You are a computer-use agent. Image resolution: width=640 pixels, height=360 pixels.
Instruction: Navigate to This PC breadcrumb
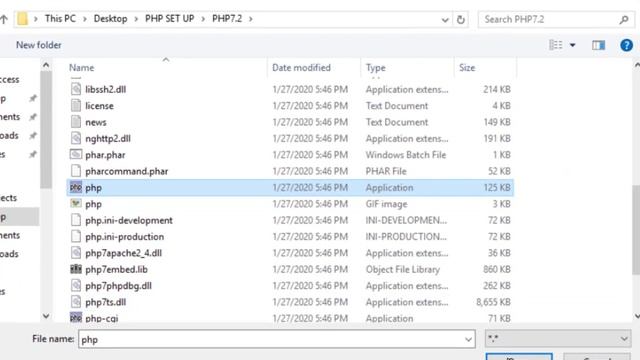coord(60,19)
